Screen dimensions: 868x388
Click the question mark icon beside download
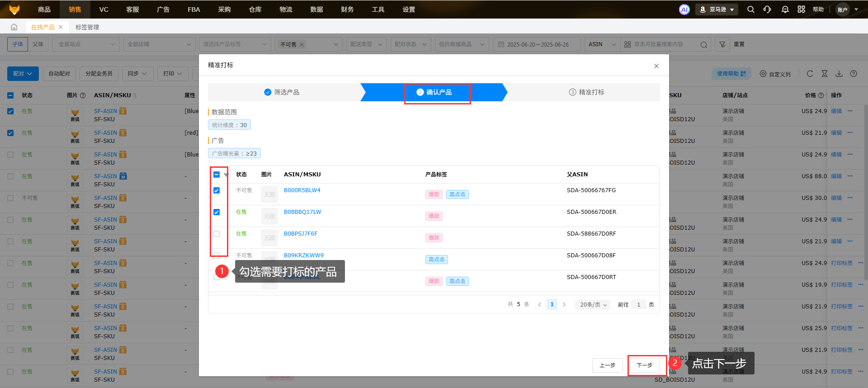(x=854, y=74)
